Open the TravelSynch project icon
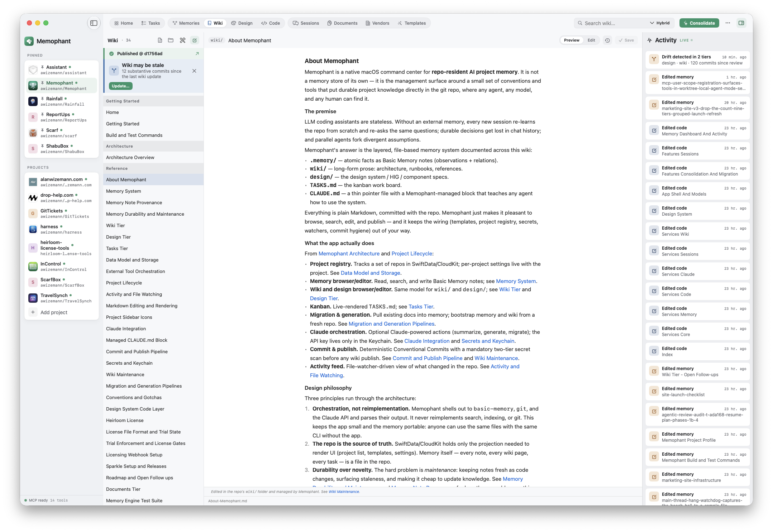The width and height of the screenshot is (773, 532). coord(33,298)
